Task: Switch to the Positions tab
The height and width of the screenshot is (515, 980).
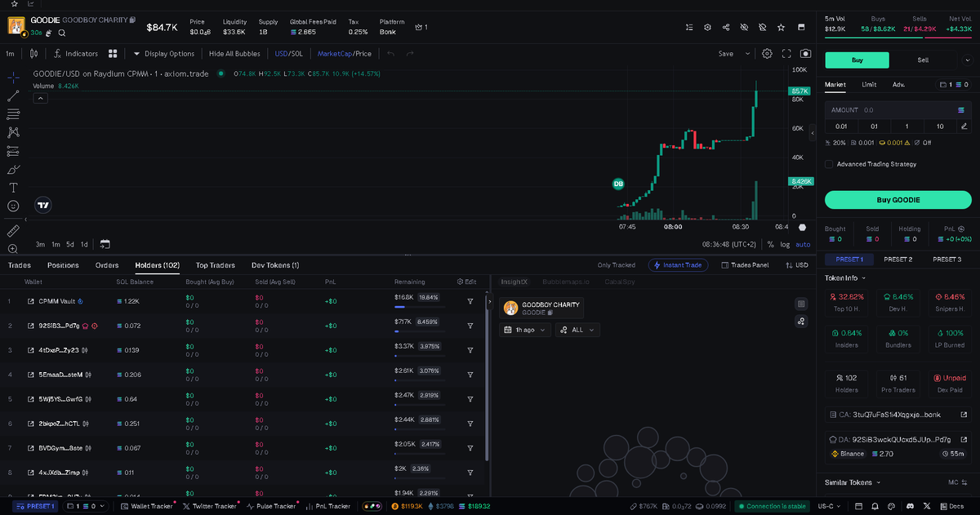Action: (x=63, y=265)
